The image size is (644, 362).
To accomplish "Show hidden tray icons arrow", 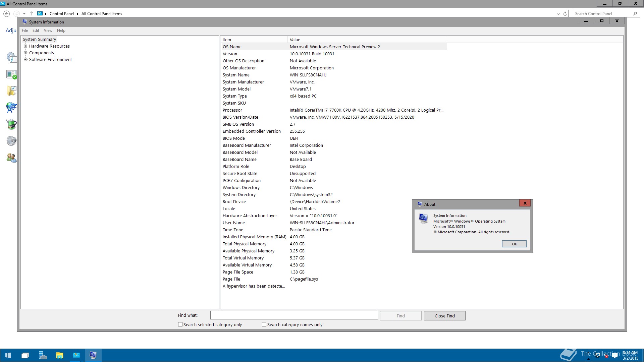I will pos(588,359).
